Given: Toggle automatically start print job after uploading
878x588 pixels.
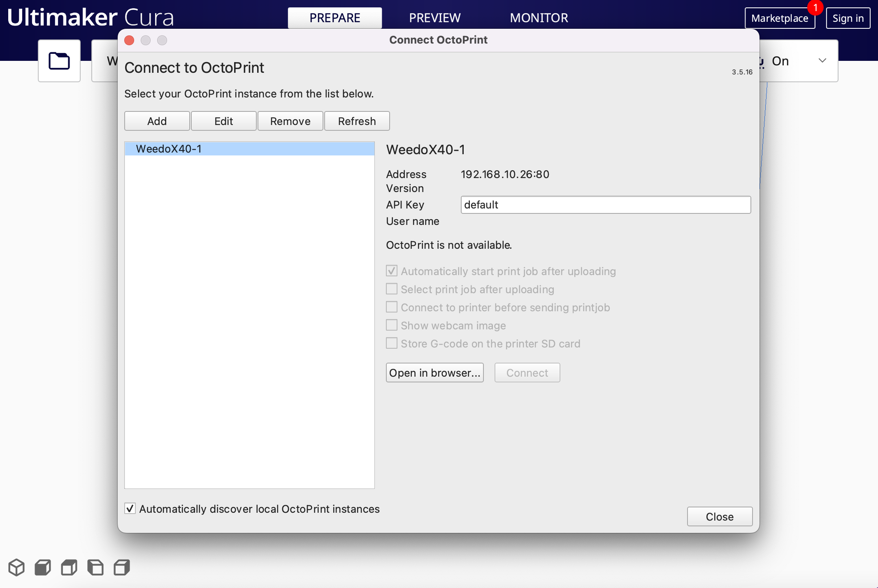Looking at the screenshot, I should click(x=392, y=271).
